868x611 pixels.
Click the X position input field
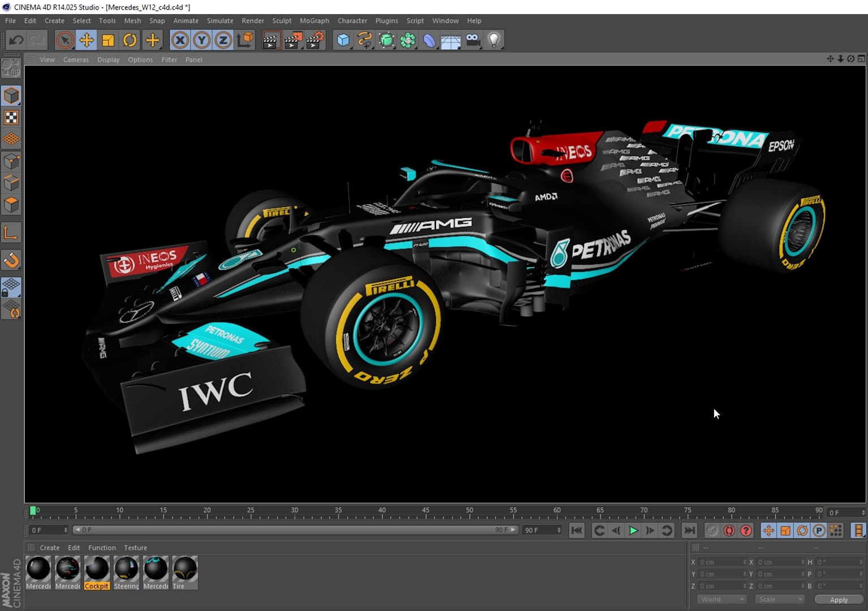(x=722, y=562)
